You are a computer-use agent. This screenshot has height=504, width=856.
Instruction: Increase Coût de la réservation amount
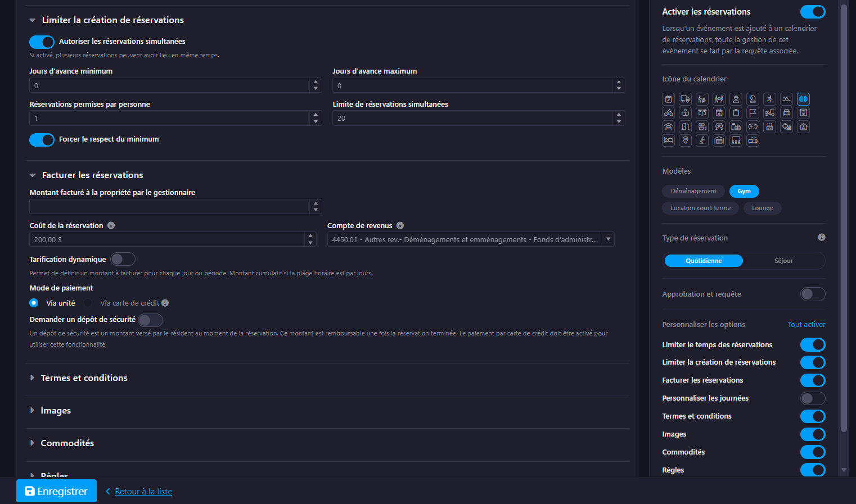coord(310,236)
